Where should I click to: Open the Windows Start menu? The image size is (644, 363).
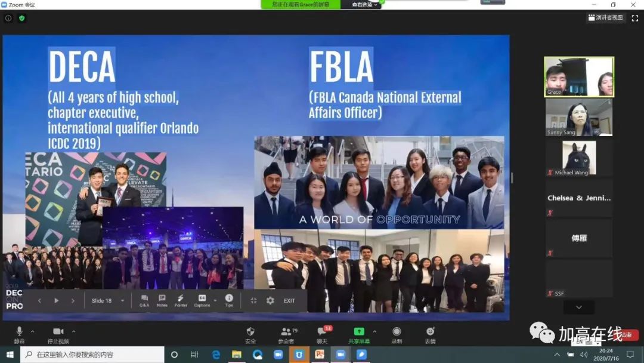(x=10, y=355)
